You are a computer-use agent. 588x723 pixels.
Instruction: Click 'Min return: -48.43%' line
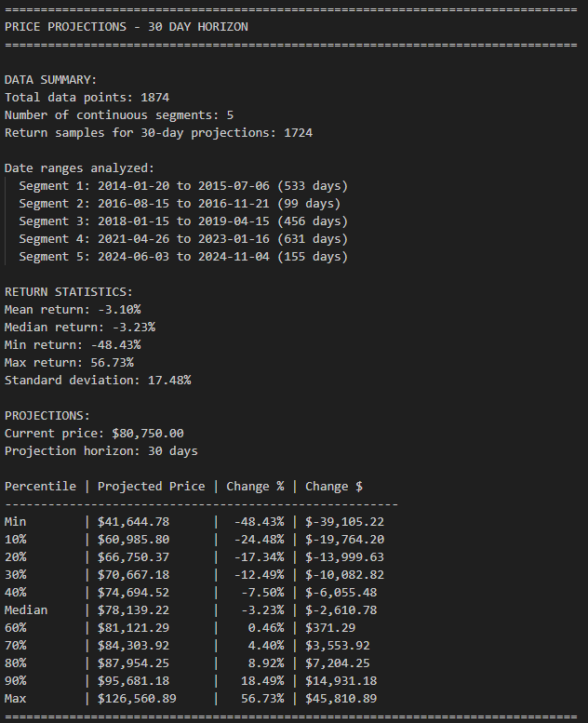click(73, 345)
